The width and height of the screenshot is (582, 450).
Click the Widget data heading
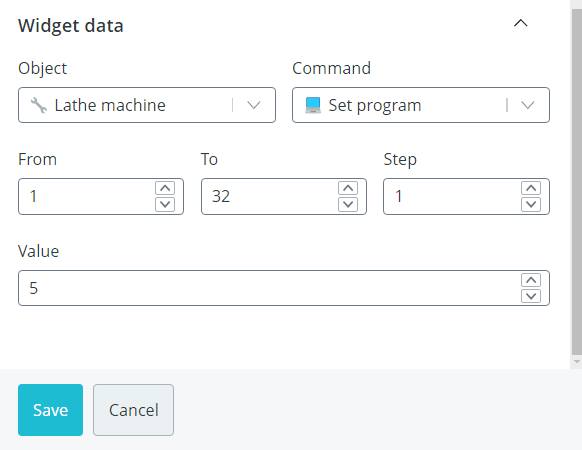coord(71,26)
